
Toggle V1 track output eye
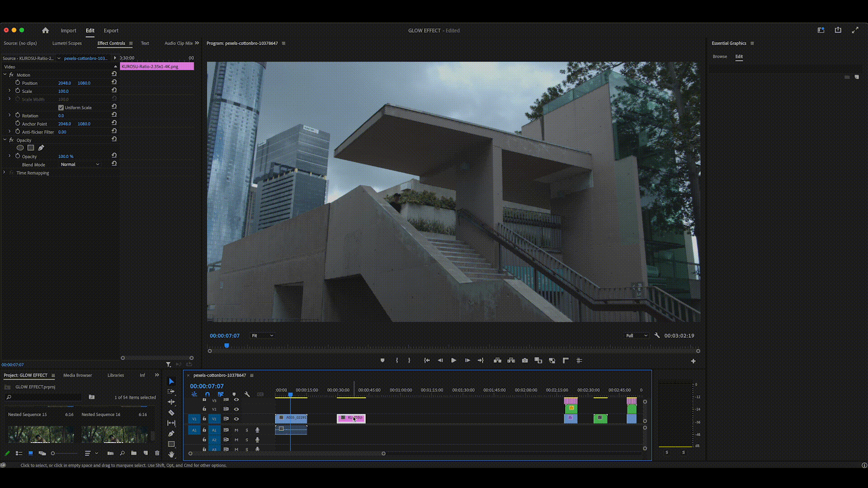click(236, 419)
